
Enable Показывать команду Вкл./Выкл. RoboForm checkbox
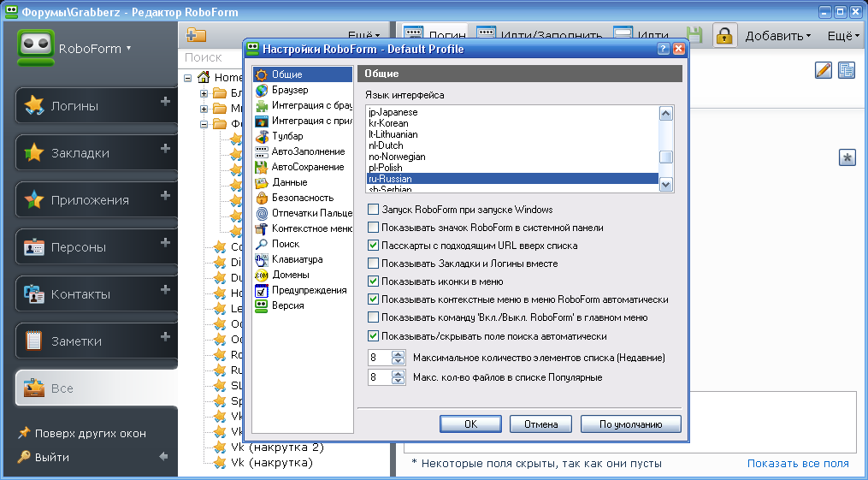click(374, 317)
